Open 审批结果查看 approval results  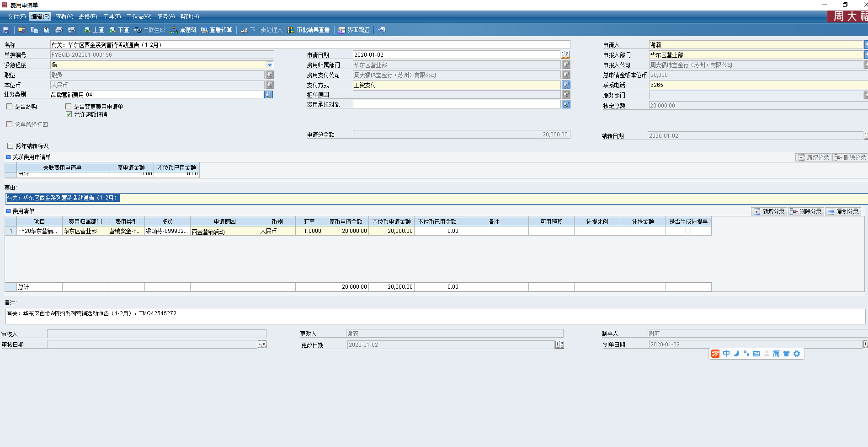[x=309, y=30]
